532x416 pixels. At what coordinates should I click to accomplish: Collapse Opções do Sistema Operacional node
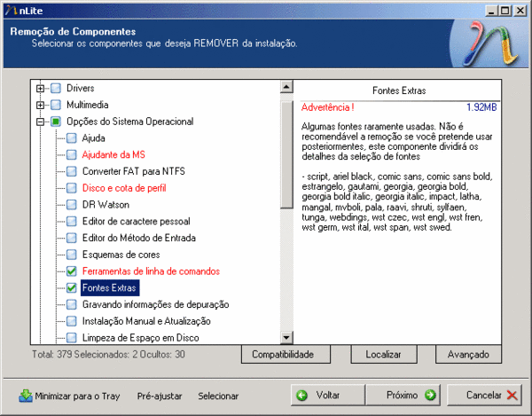(41, 122)
